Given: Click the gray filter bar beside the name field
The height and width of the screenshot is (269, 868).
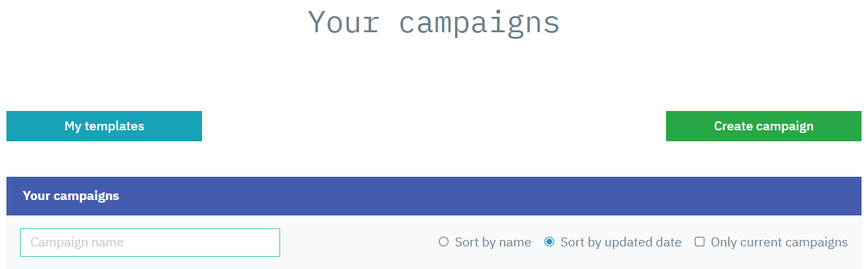Looking at the screenshot, I should pyautogui.click(x=355, y=243).
